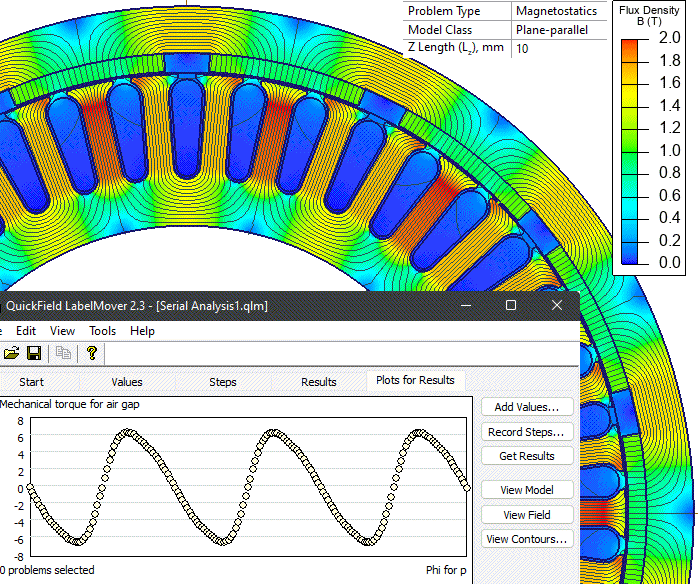Select the Plots for Results tab
Image resolution: width=698 pixels, height=584 pixels.
[415, 380]
